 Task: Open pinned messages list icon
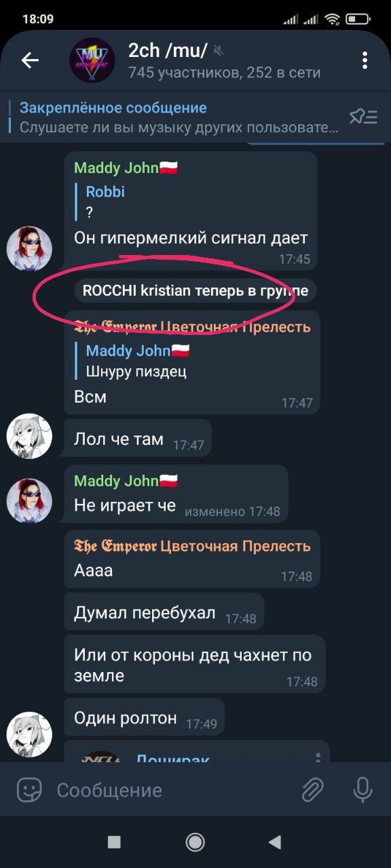coord(363,117)
